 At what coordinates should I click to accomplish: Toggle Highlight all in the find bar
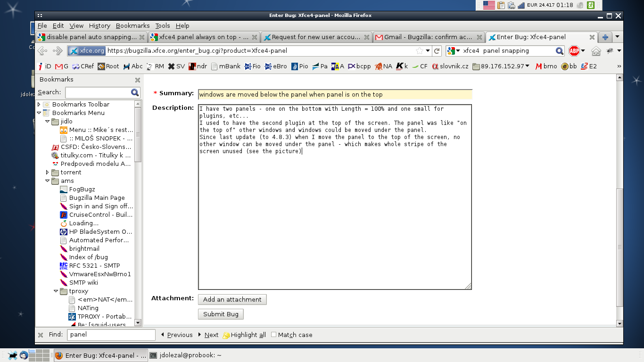point(244,335)
